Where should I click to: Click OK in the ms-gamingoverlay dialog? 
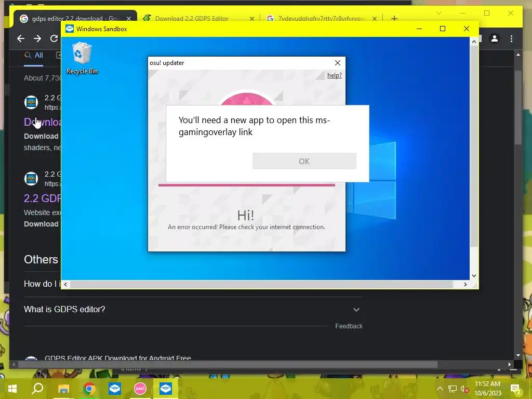click(x=304, y=161)
